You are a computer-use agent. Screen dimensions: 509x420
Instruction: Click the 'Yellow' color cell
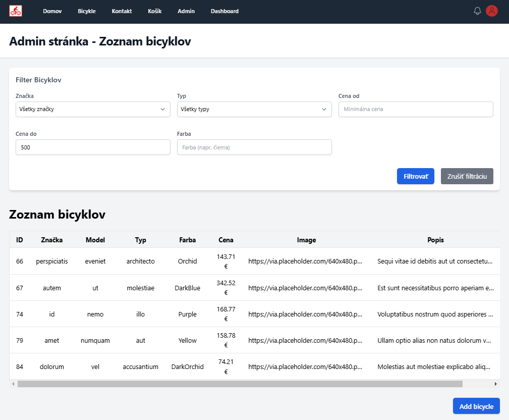click(x=187, y=340)
